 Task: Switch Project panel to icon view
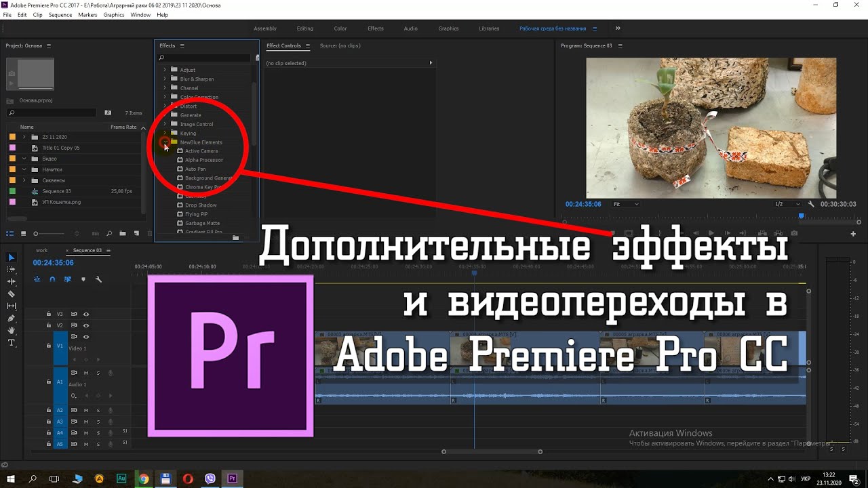23,233
